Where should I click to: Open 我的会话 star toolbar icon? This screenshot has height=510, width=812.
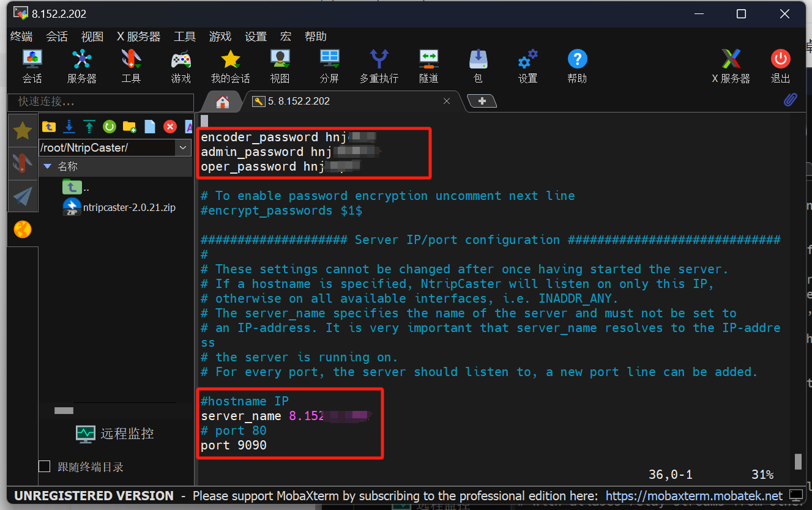coord(231,66)
